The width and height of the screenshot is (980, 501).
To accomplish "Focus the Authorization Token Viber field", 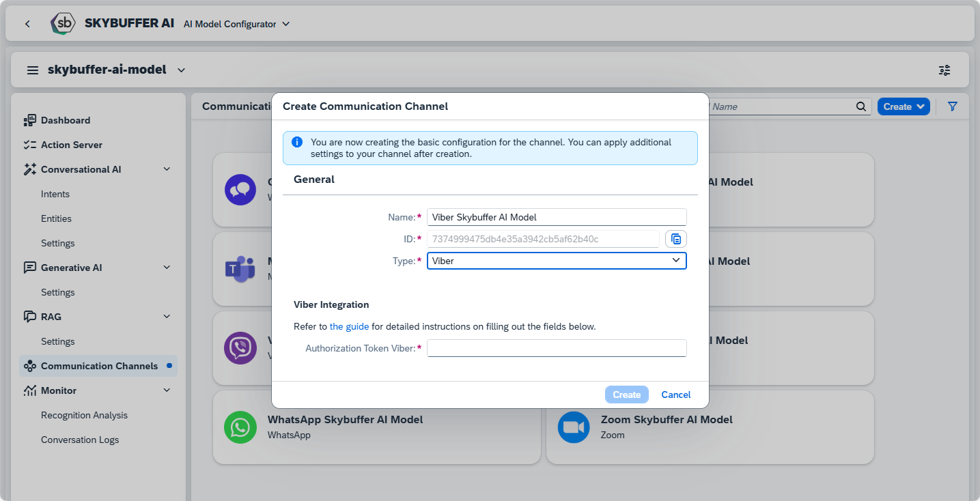I will coord(557,348).
